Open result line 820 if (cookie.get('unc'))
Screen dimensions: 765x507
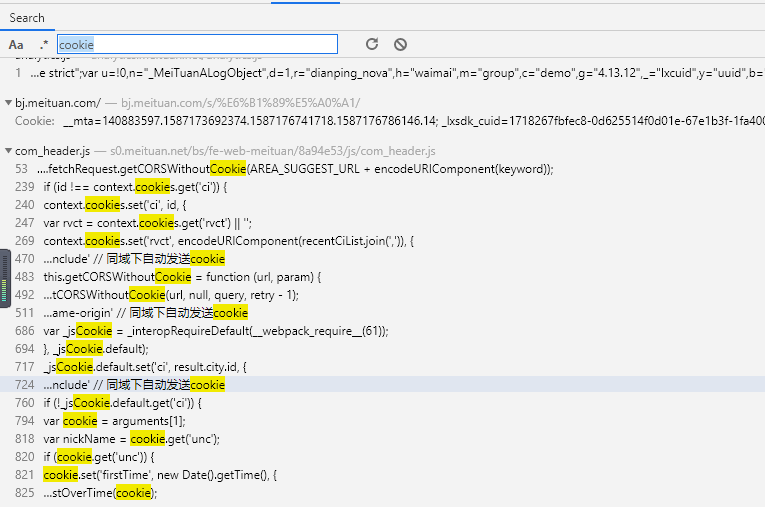coord(382,457)
